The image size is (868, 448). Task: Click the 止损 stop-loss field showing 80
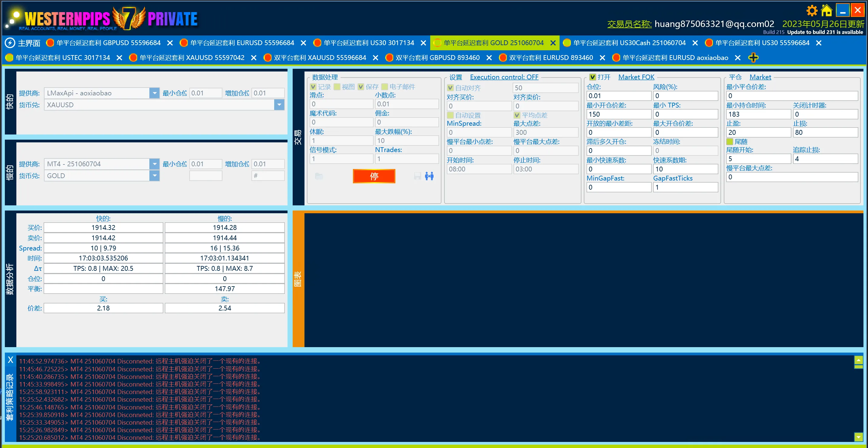825,132
